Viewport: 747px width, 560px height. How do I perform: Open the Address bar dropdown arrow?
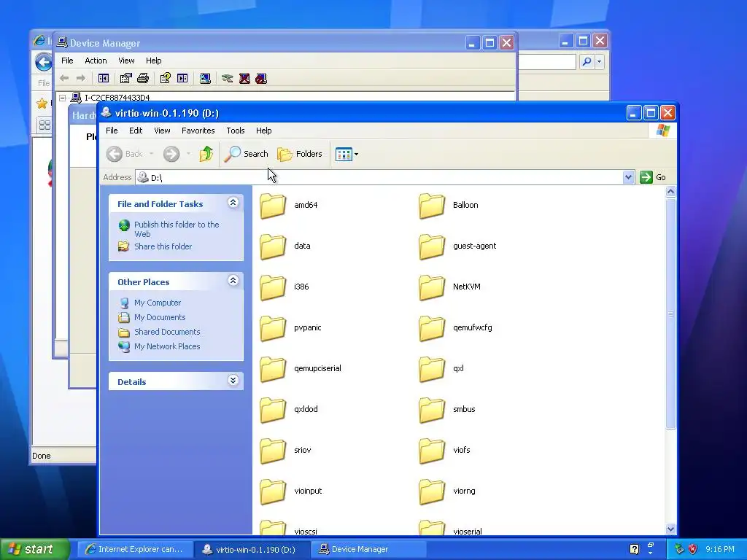point(628,177)
